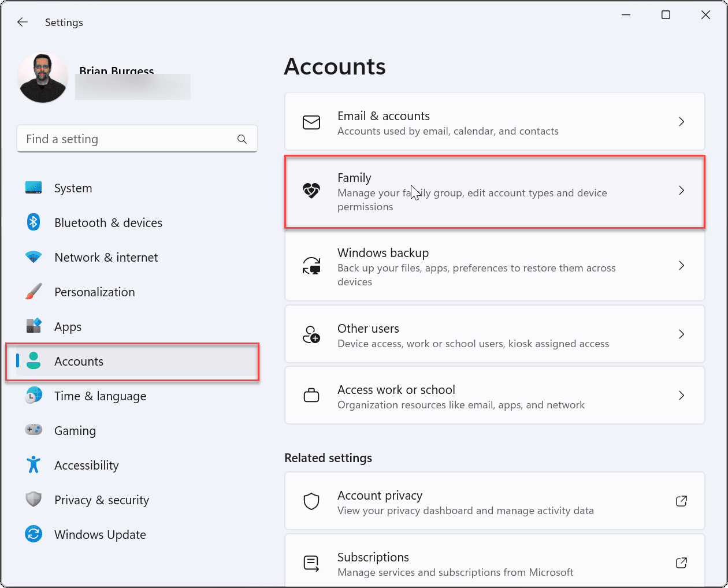Screen dimensions: 728x588
Task: Open the Subscriptions external link
Action: (x=681, y=563)
